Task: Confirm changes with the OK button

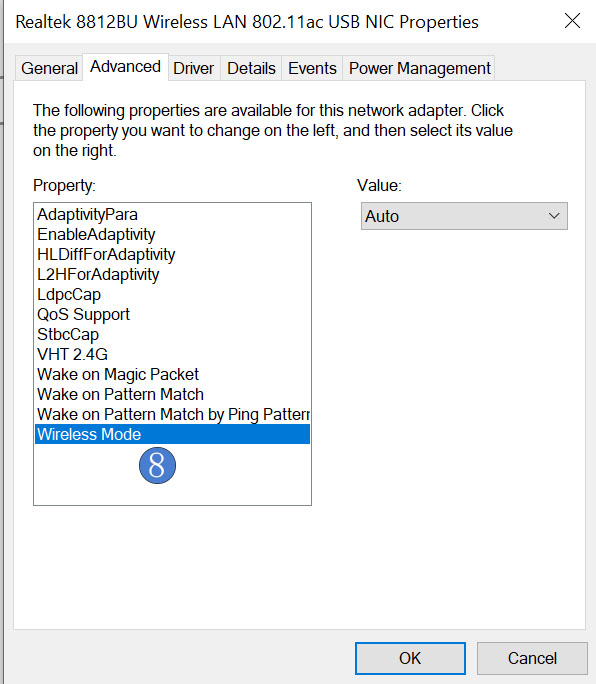Action: [410, 658]
